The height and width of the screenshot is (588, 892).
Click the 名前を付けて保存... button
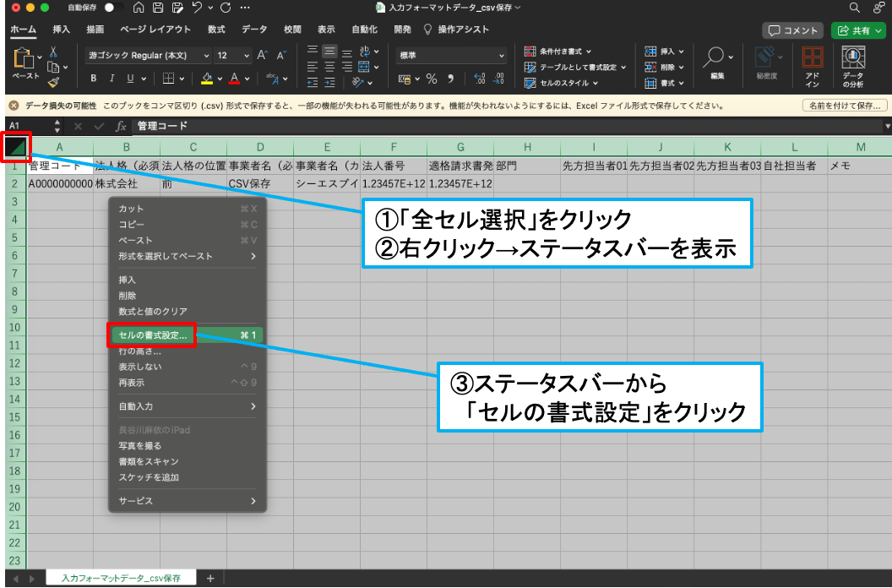tap(845, 106)
